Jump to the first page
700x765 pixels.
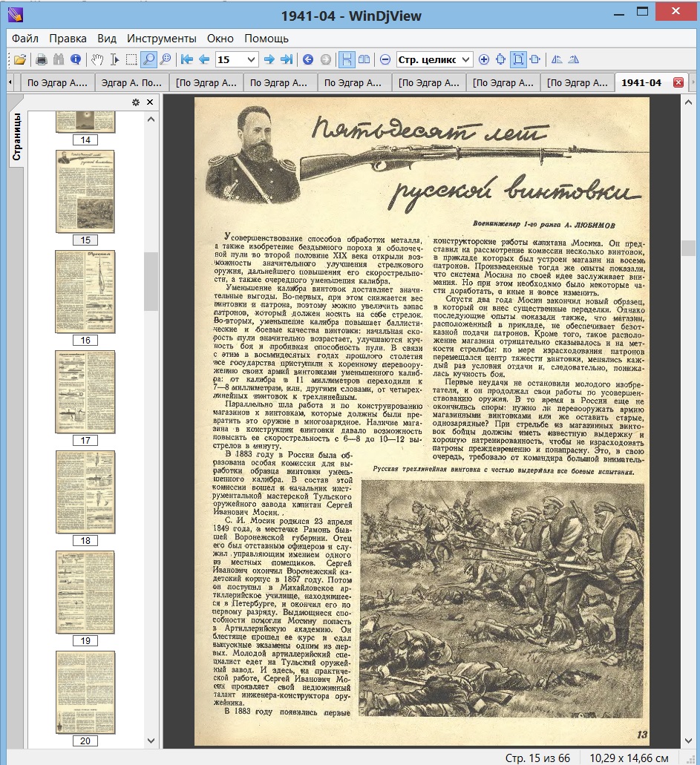(x=186, y=59)
